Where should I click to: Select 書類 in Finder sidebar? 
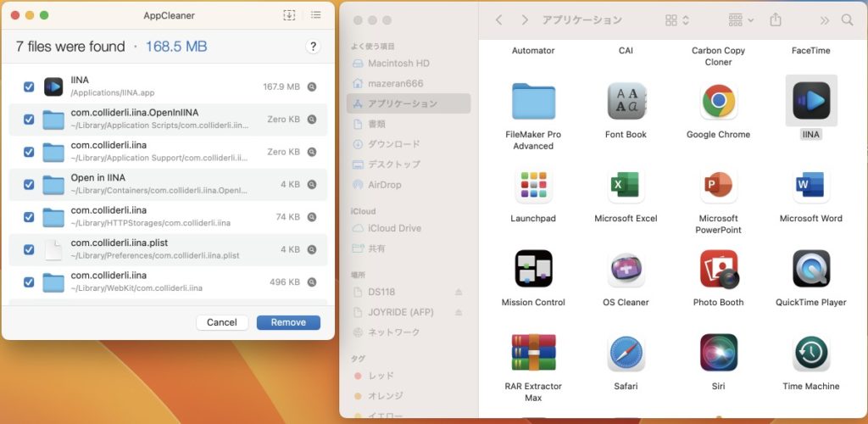tap(409, 124)
